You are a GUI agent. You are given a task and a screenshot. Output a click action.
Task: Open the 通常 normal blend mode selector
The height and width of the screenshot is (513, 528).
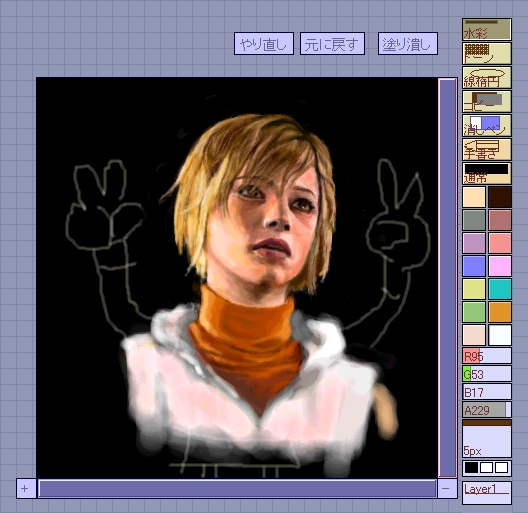click(487, 173)
